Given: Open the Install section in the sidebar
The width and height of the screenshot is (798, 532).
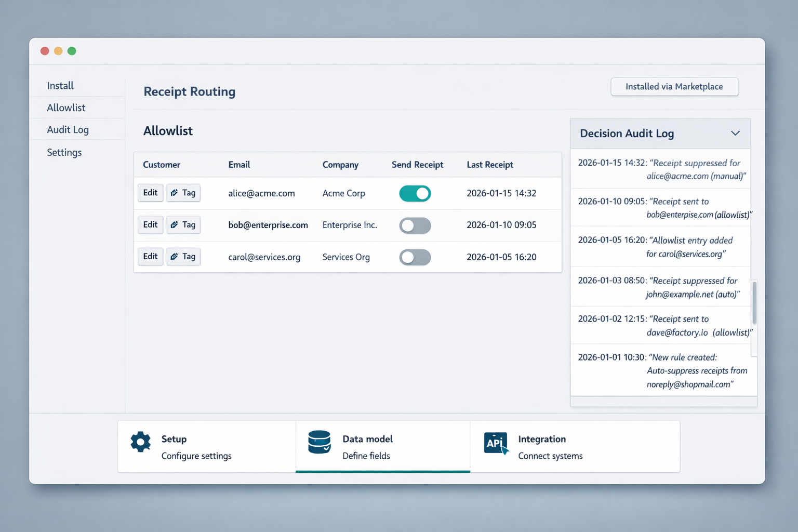Looking at the screenshot, I should coord(60,85).
